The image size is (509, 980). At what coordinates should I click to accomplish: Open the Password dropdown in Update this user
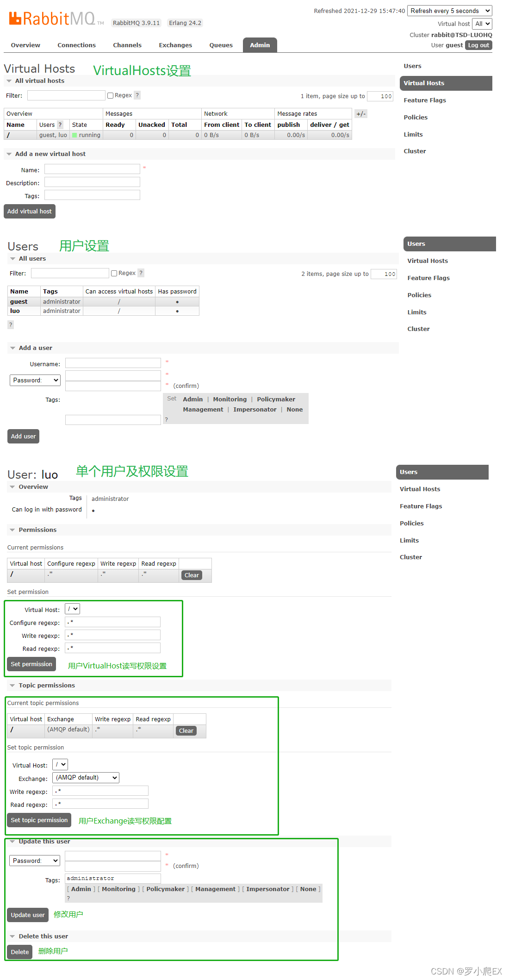(x=35, y=861)
